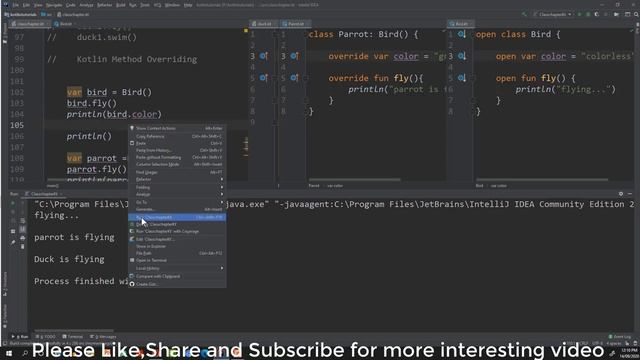
Task: Open the Run tool window button at bottom
Action: (20, 337)
